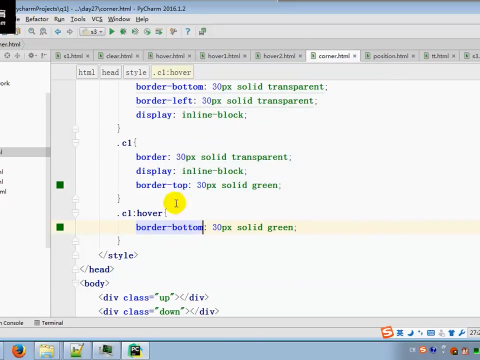Click the hide project panel icon

[44, 55]
